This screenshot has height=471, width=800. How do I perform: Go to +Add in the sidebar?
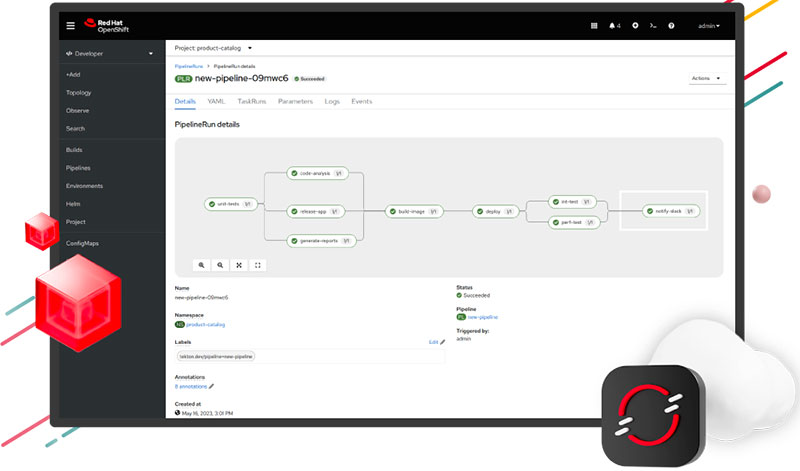point(73,75)
